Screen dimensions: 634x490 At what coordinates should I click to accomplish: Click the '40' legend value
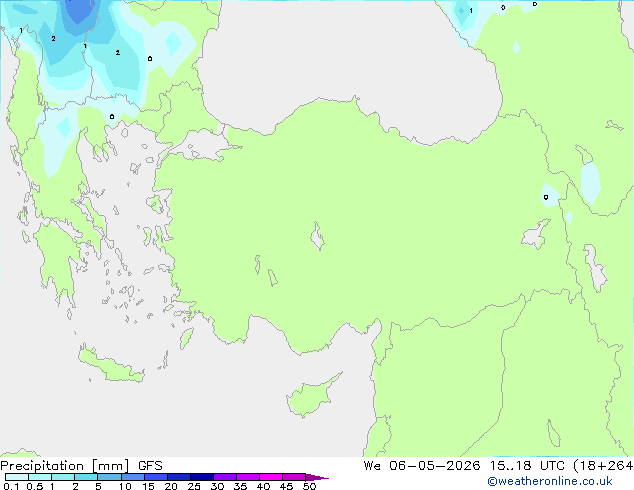tap(263, 486)
